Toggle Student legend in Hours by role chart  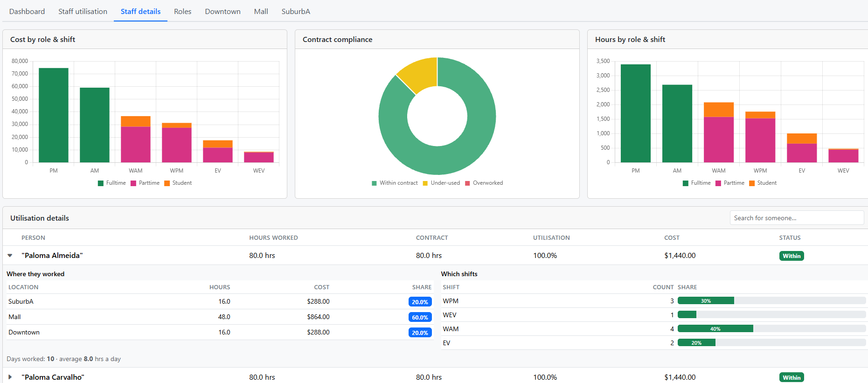click(x=763, y=183)
